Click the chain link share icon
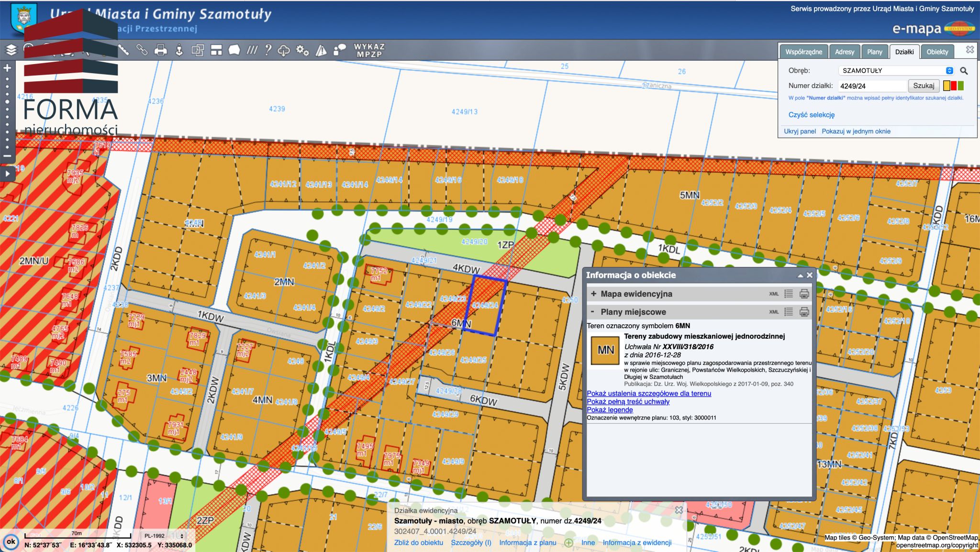This screenshot has width=980, height=552. (142, 50)
